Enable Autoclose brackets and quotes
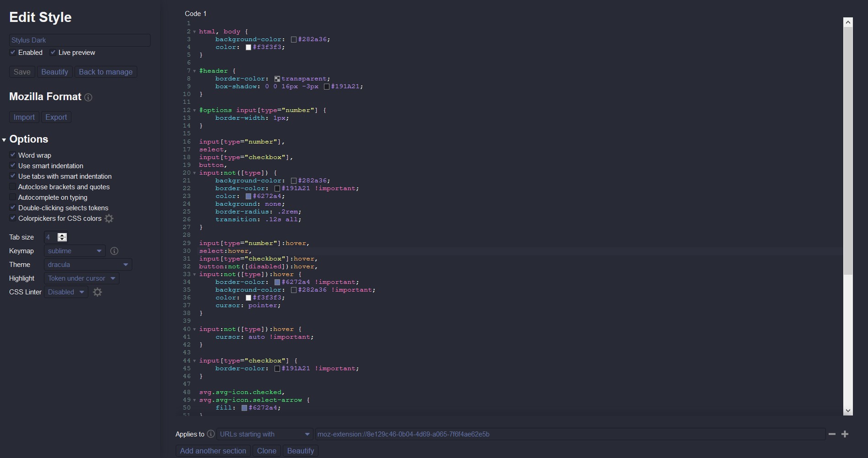Screen dimensions: 868x458 pos(13,186)
